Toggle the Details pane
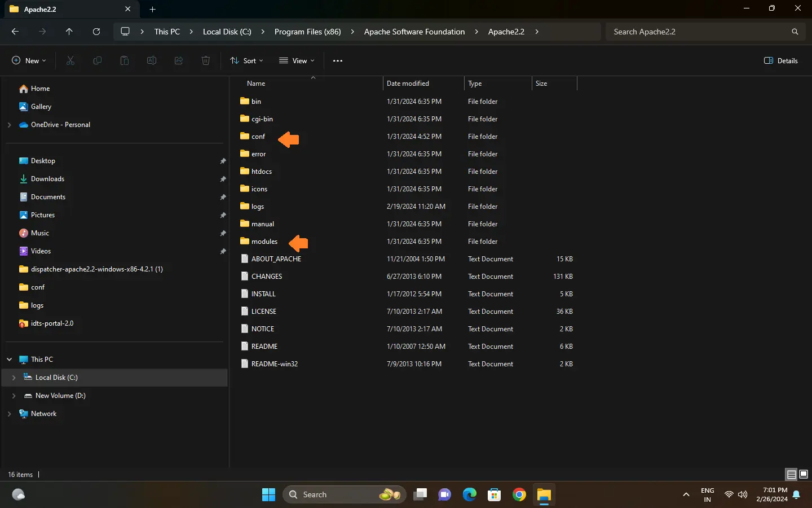The image size is (812, 508). [781, 60]
